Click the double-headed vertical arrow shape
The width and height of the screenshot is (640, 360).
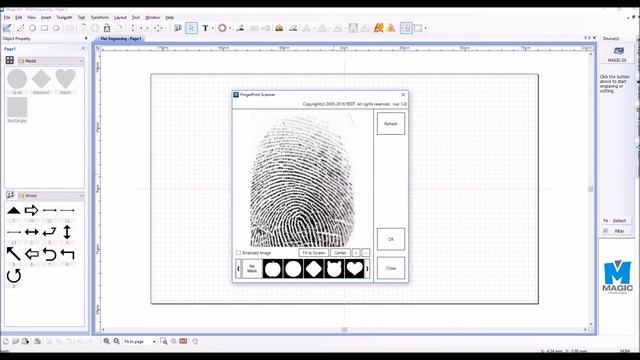pyautogui.click(x=67, y=232)
